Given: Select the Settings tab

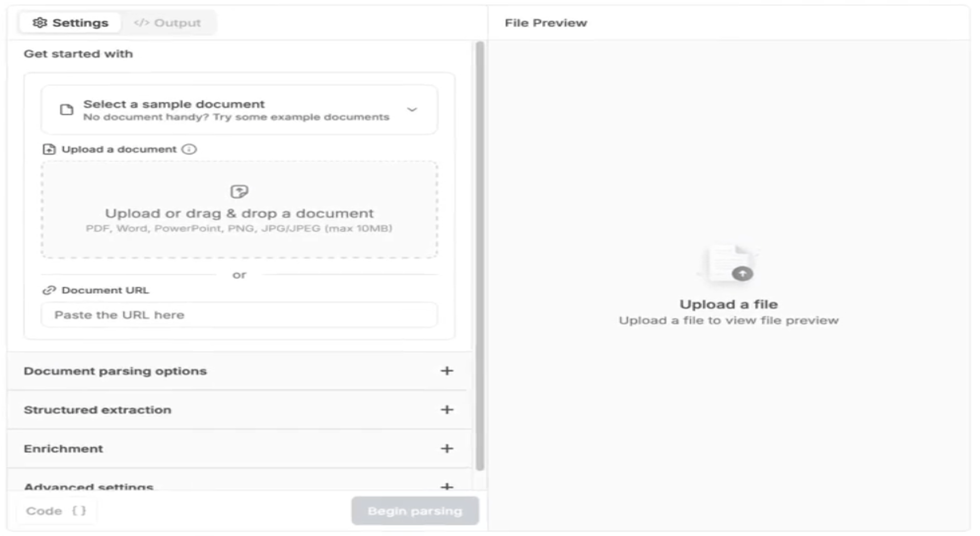Looking at the screenshot, I should click(x=71, y=23).
